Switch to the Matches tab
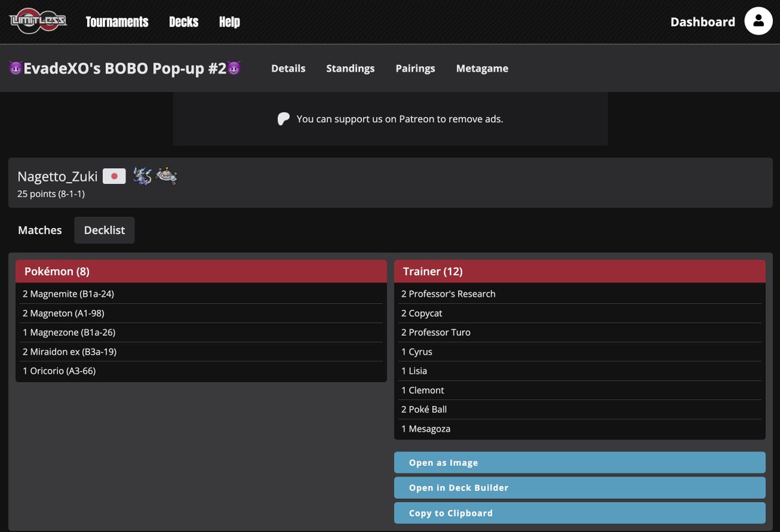This screenshot has height=532, width=780. coord(40,230)
